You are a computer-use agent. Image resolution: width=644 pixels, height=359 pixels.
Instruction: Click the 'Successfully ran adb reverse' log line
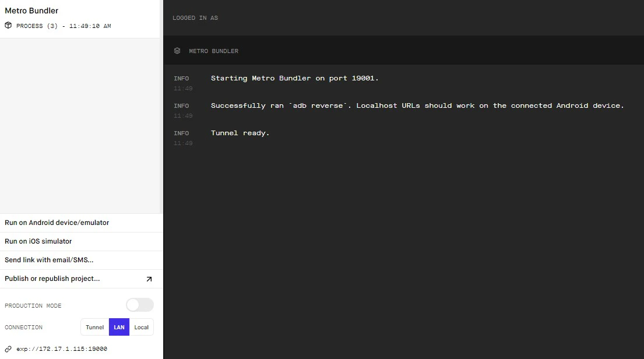[417, 105]
